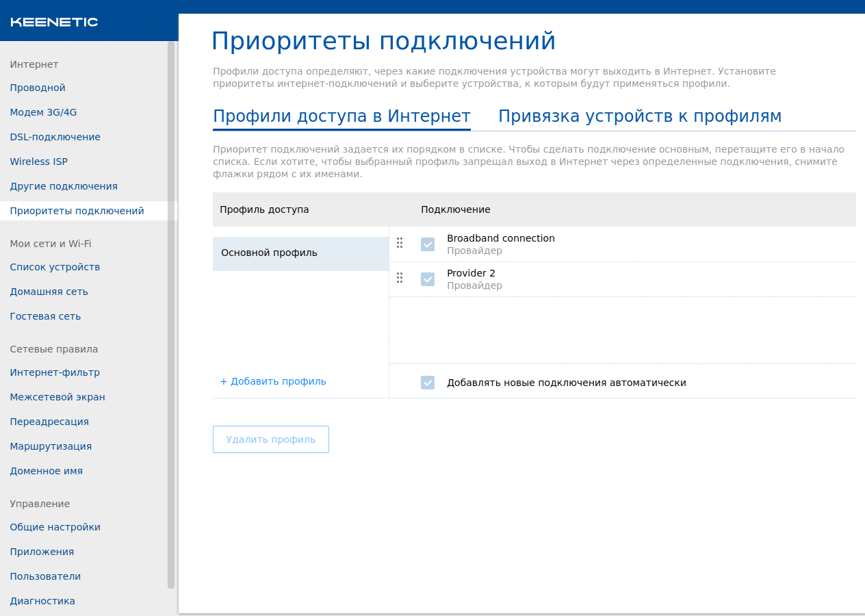Click drag handle for Broadband connection
This screenshot has height=616, width=865.
[x=400, y=243]
